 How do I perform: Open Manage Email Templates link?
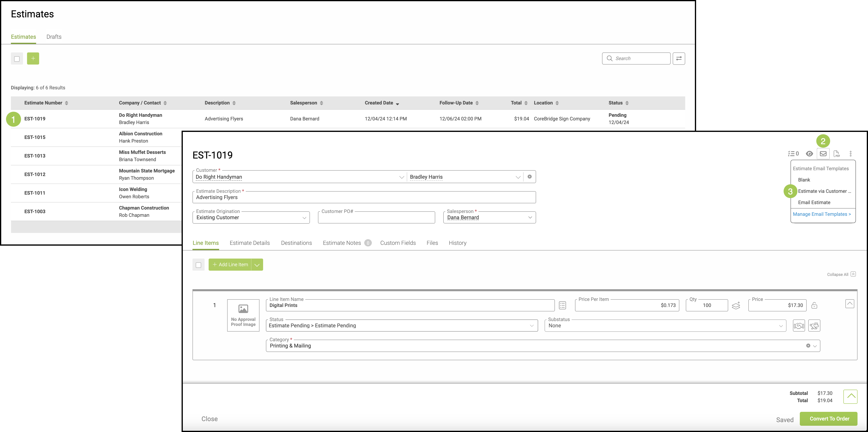click(822, 214)
